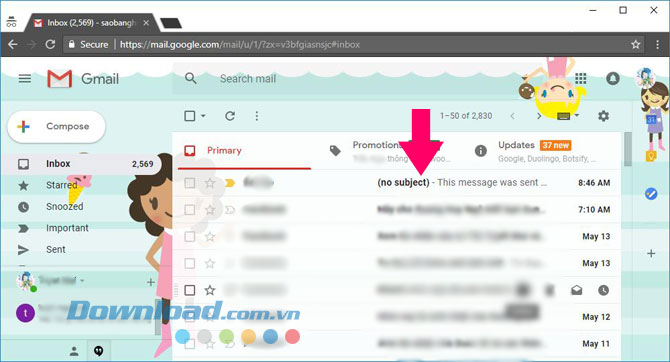Check the second May 13 email checkbox
The image size is (670, 362).
[190, 263]
